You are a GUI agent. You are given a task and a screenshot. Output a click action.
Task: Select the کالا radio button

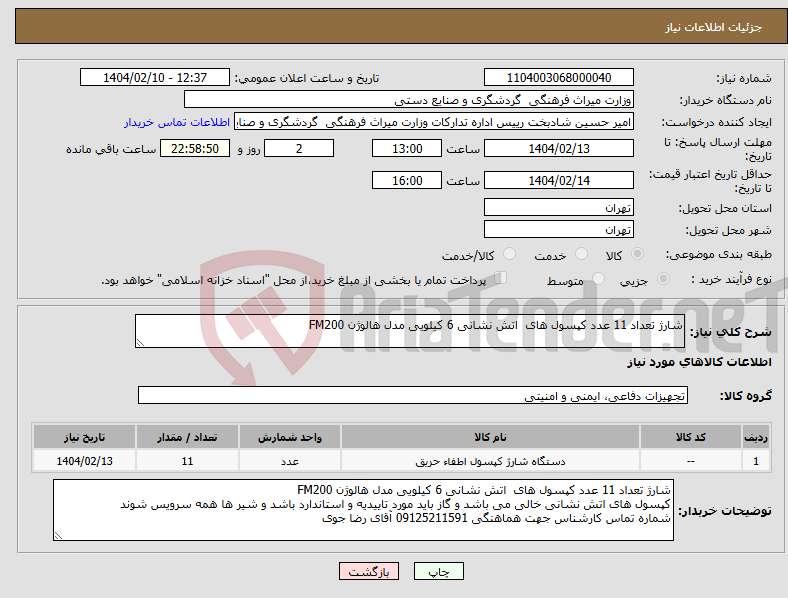pyautogui.click(x=637, y=254)
